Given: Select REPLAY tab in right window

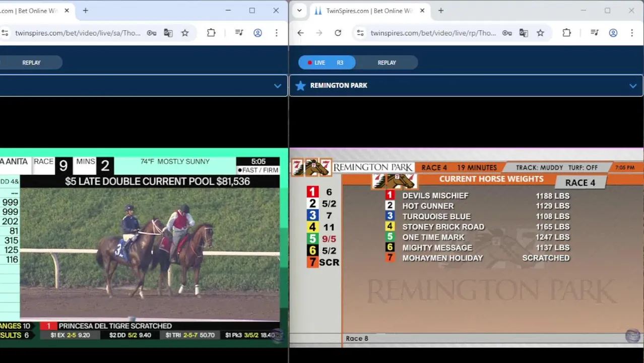Looking at the screenshot, I should [387, 63].
